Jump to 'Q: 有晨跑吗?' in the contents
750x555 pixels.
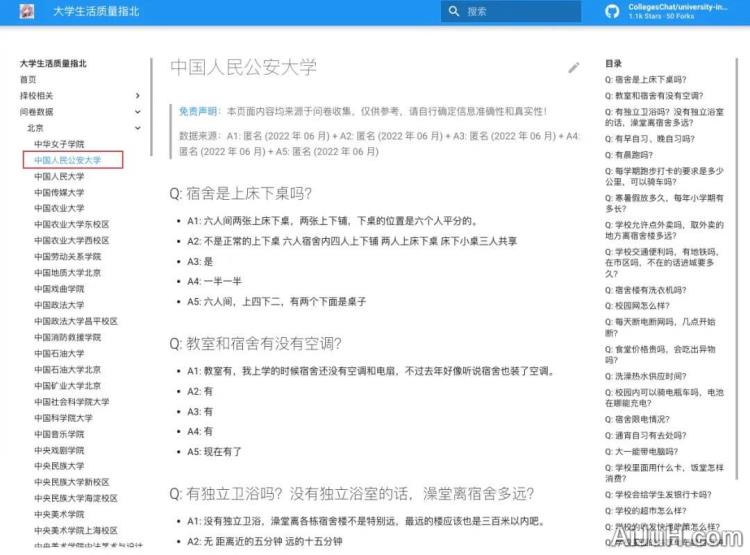634,156
